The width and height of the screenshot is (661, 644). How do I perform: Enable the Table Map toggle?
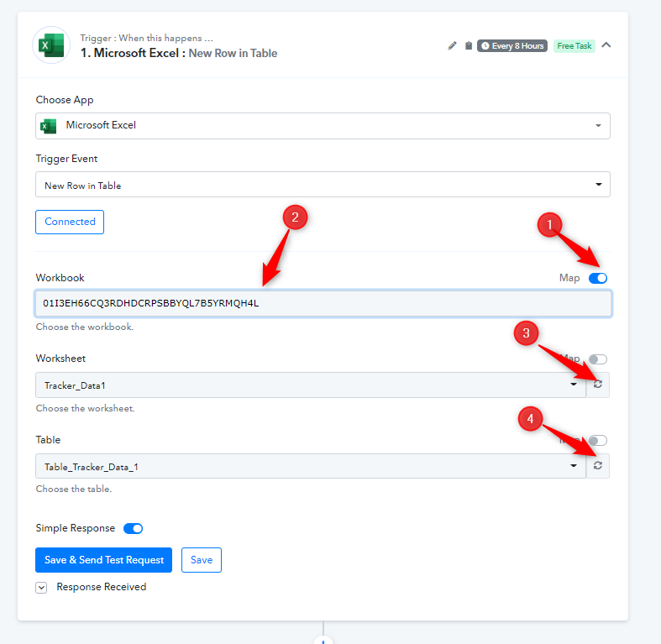pos(598,441)
